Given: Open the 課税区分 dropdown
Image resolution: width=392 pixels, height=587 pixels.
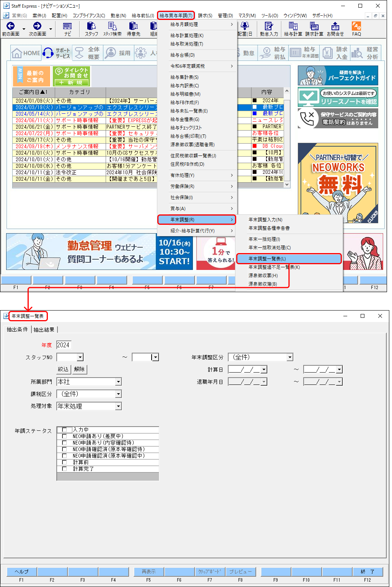Looking at the screenshot, I should [x=118, y=394].
